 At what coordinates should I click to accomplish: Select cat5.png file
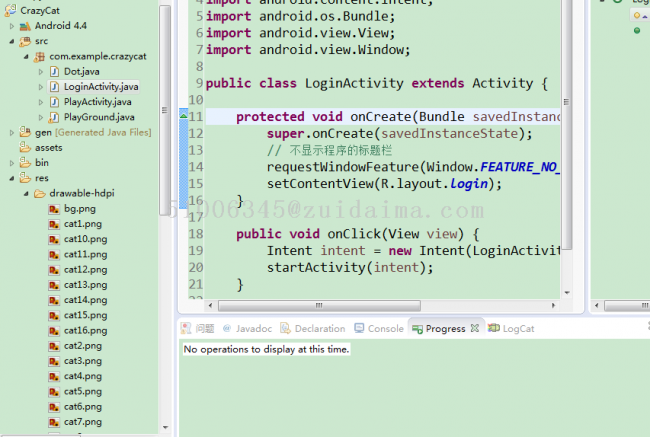click(82, 392)
